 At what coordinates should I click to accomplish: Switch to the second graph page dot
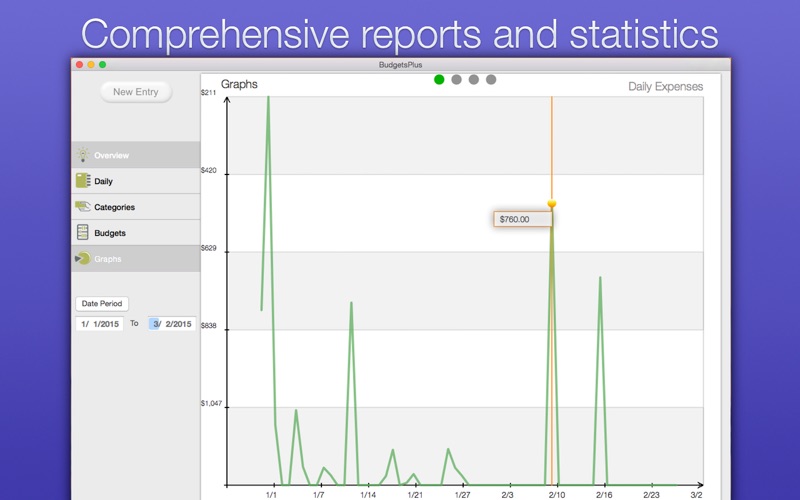coord(457,80)
